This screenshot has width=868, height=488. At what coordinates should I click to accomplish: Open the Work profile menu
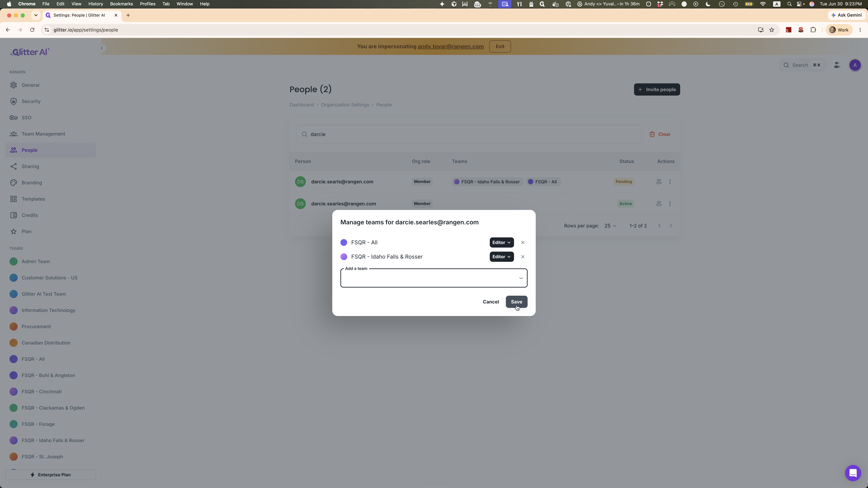pos(839,30)
